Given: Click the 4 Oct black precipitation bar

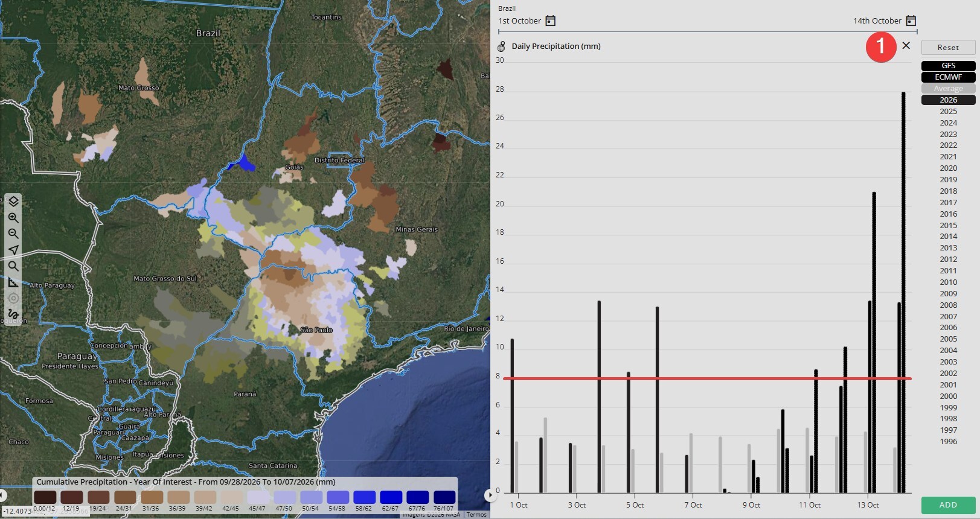Looking at the screenshot, I should 599,397.
